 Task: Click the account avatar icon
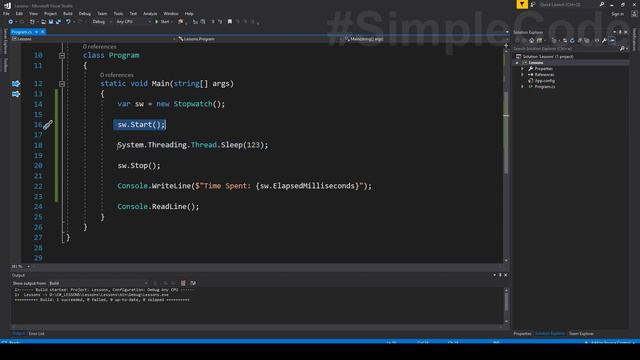[x=633, y=14]
